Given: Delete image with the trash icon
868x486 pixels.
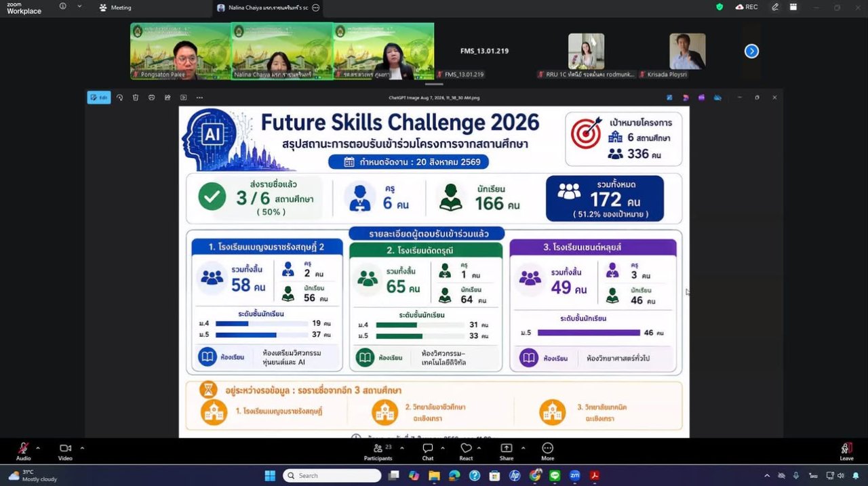Looking at the screenshot, I should (136, 98).
